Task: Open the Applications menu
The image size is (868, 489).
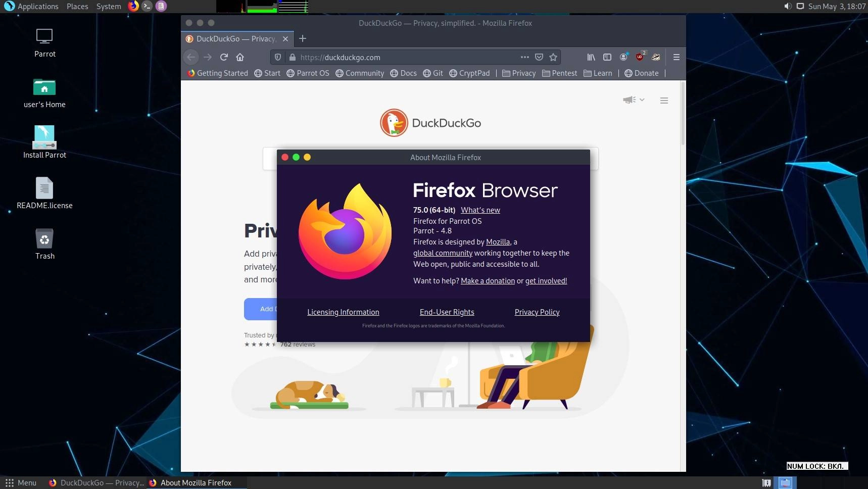Action: tap(31, 6)
